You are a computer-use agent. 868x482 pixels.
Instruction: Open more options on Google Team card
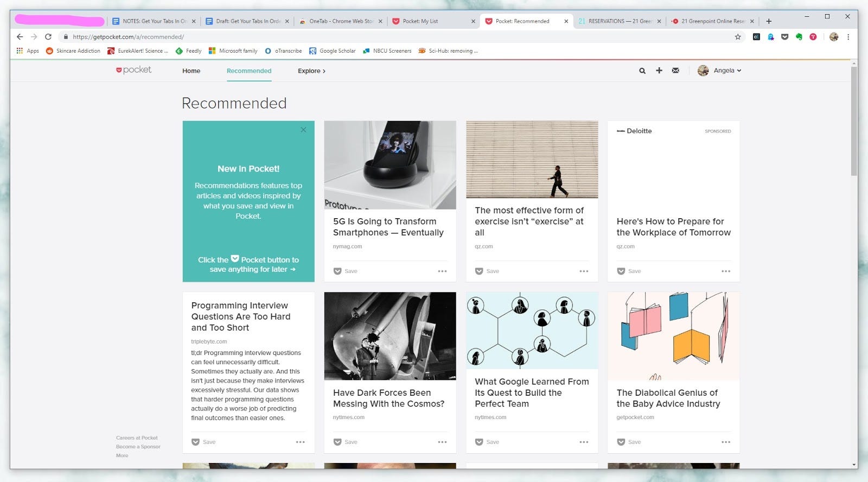pos(584,442)
